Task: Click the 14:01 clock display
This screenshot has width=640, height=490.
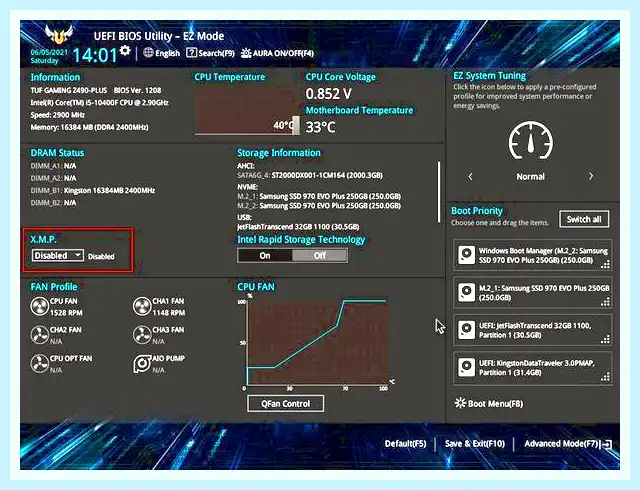Action: click(95, 55)
